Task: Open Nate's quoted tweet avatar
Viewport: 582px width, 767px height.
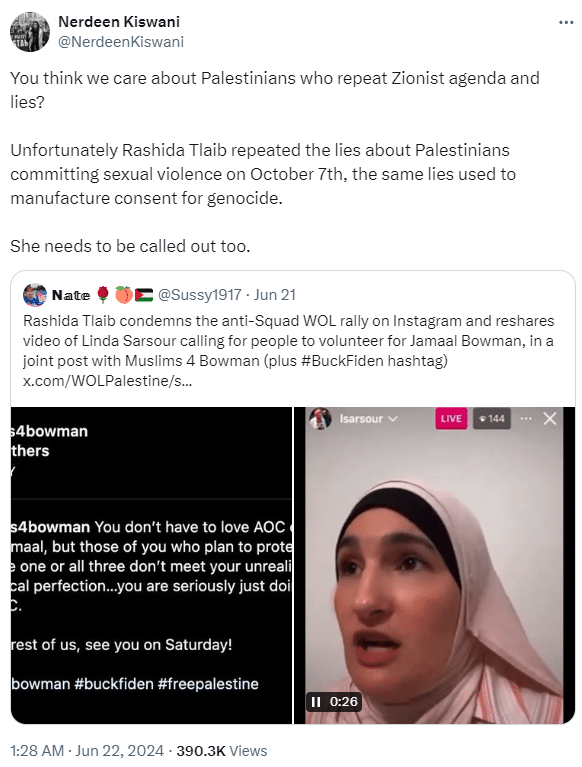Action: pyautogui.click(x=35, y=294)
